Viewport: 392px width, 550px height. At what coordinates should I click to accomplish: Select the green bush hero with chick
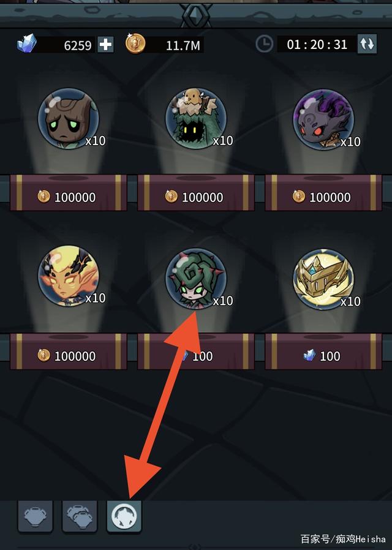coord(195,119)
